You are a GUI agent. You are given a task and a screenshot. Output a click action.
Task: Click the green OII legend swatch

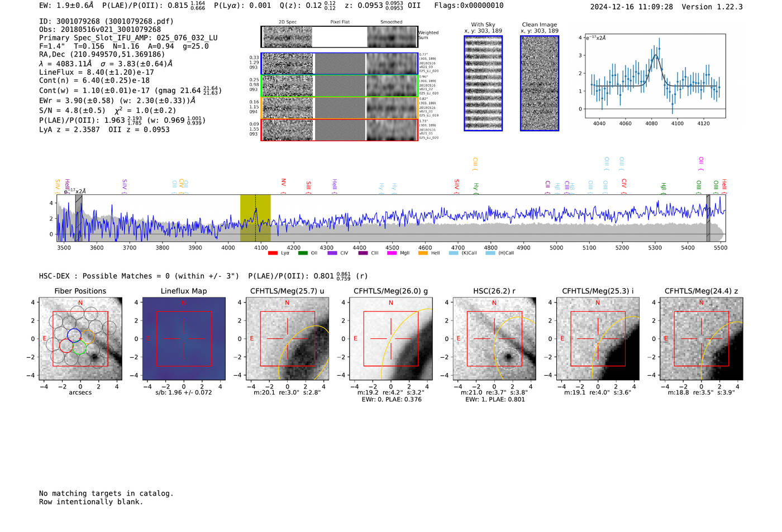coord(303,253)
